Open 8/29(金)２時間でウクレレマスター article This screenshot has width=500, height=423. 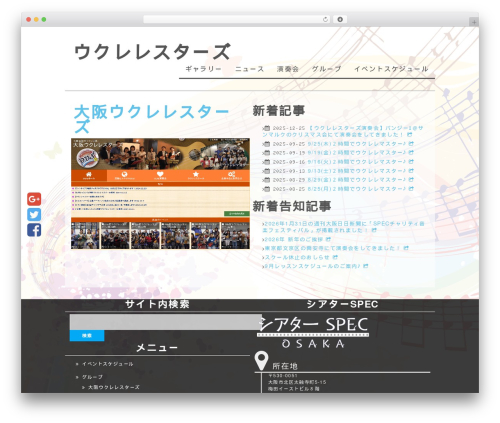point(357,180)
